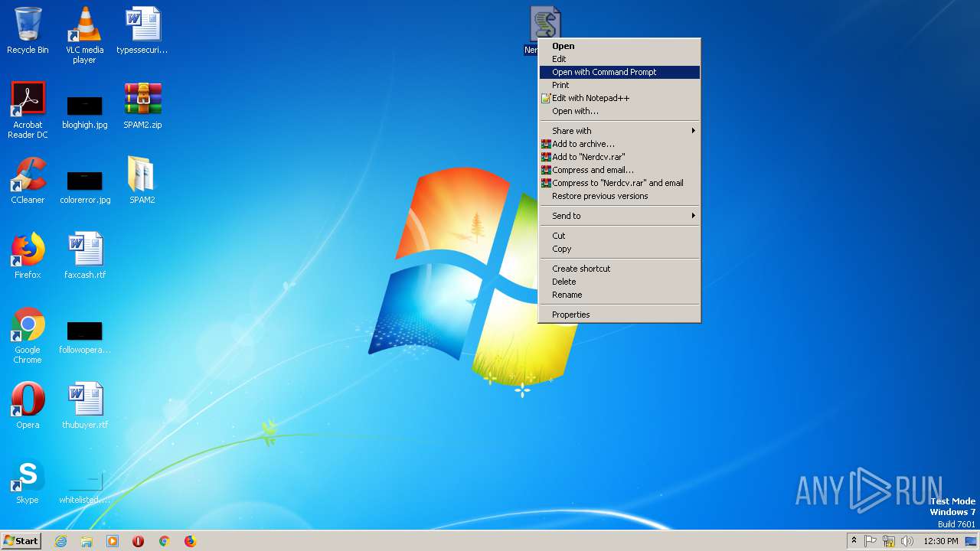Show hidden system tray icons
Viewport: 980px width, 551px height.
click(854, 541)
